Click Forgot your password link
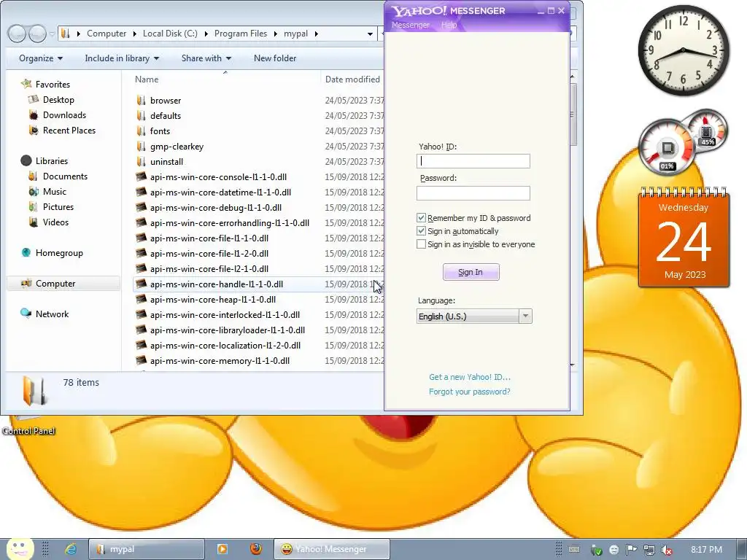Image resolution: width=747 pixels, height=560 pixels. click(x=469, y=392)
